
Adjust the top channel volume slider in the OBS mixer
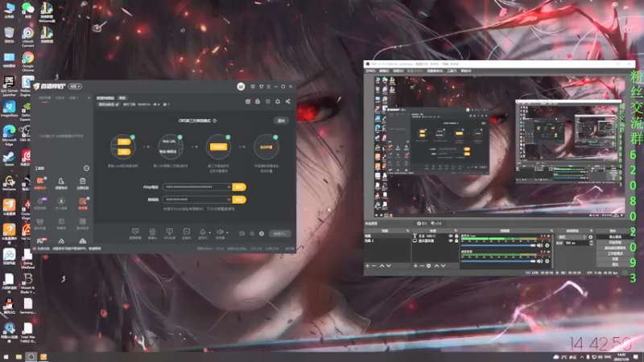(498, 245)
